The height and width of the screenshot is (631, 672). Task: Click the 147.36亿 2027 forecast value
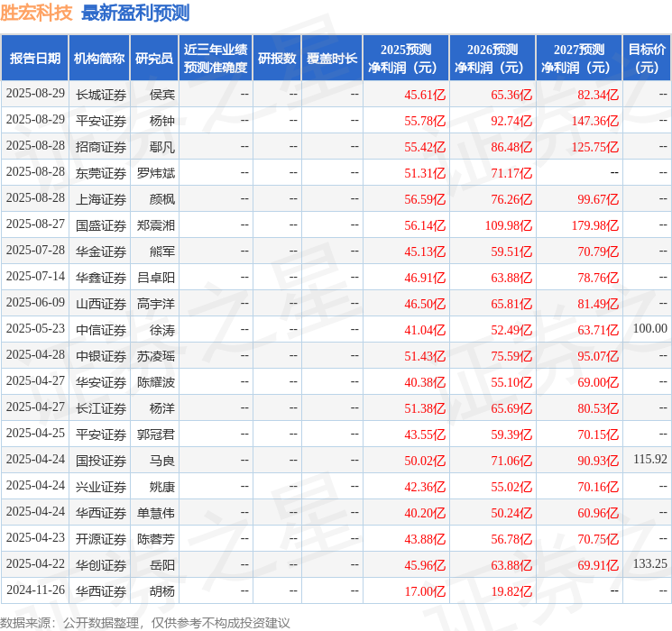594,121
